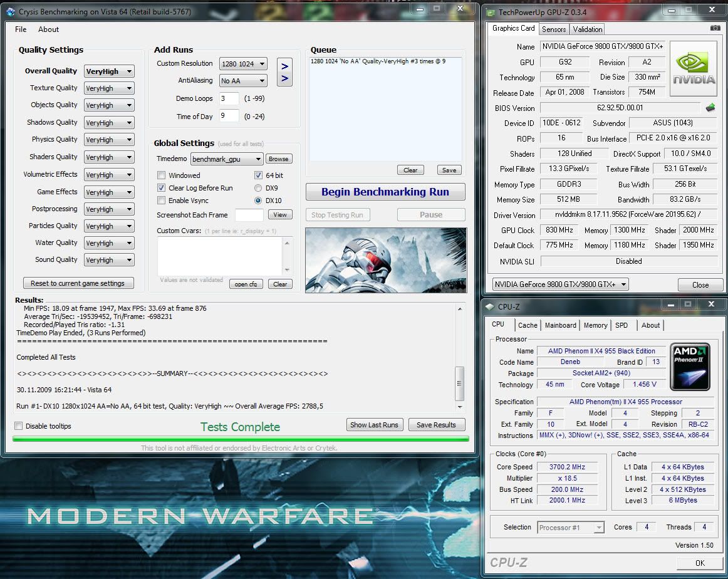Switch to CPU-Z SPD tab
This screenshot has width=728, height=579.
[621, 325]
